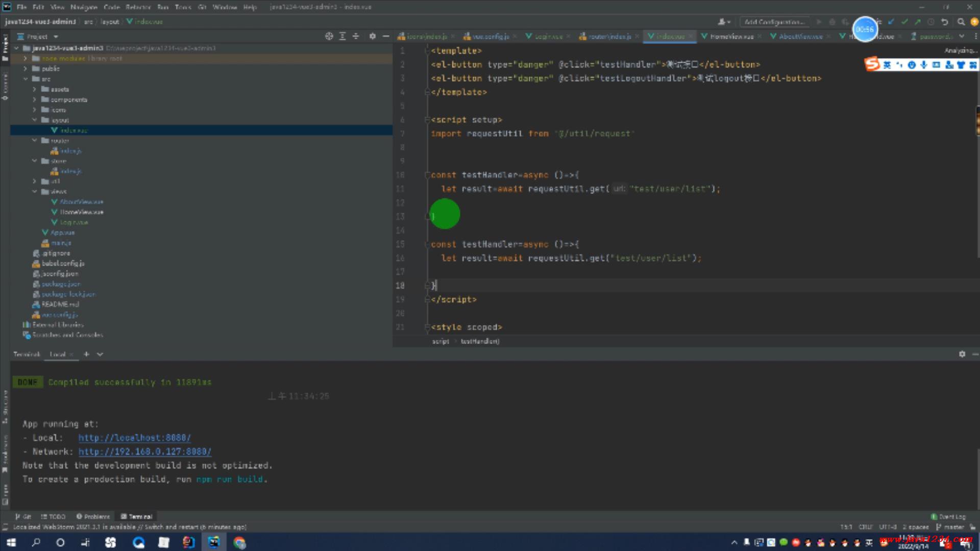Click the Git push arrow icon
Image resolution: width=980 pixels, height=551 pixels.
pos(918,22)
